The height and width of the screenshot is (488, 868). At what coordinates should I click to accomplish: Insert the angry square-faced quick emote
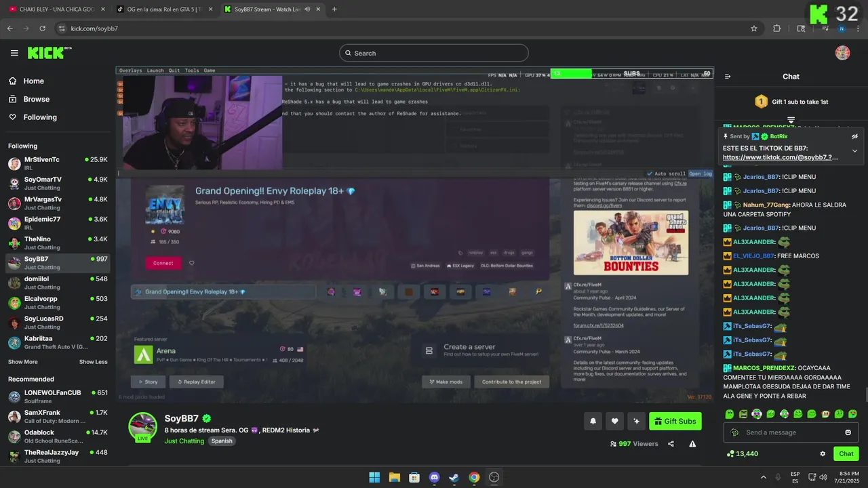[x=743, y=414]
